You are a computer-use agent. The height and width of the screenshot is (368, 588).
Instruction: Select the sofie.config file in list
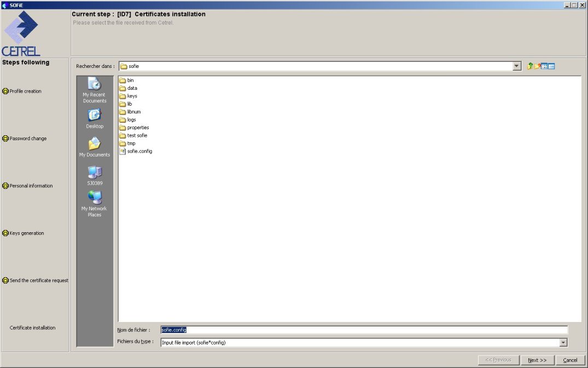pos(139,151)
